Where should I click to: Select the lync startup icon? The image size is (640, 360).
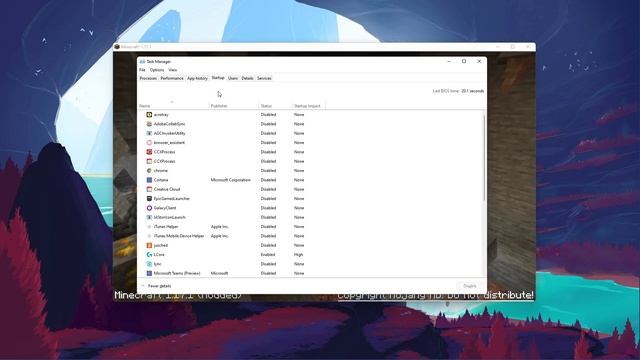point(149,264)
